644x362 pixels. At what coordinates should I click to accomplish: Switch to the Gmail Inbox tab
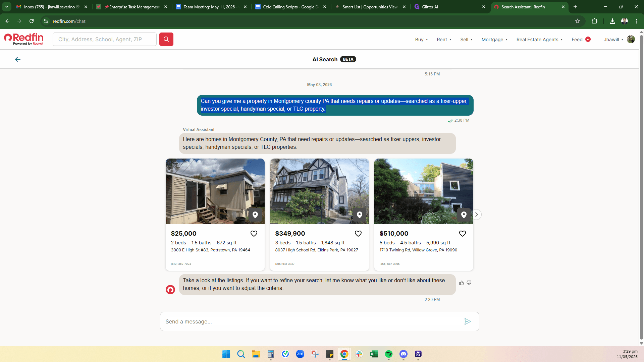pyautogui.click(x=52, y=7)
